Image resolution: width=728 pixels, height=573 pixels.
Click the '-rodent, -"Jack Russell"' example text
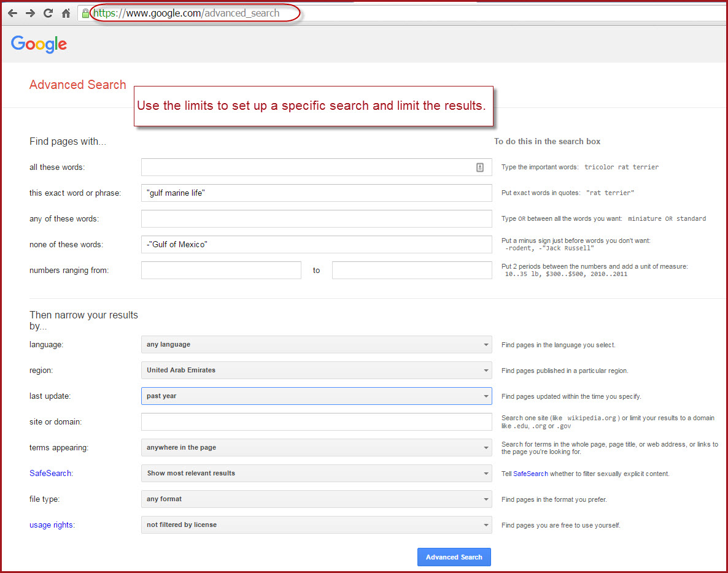pyautogui.click(x=549, y=248)
